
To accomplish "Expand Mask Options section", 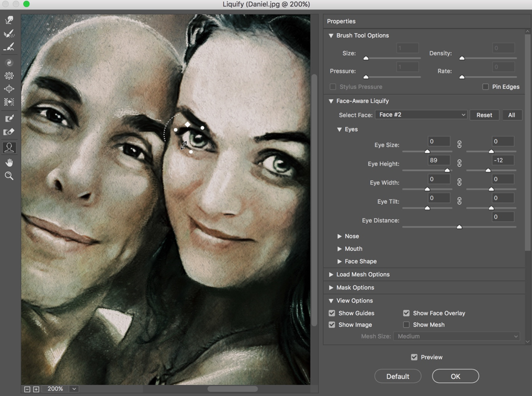I will click(x=331, y=287).
